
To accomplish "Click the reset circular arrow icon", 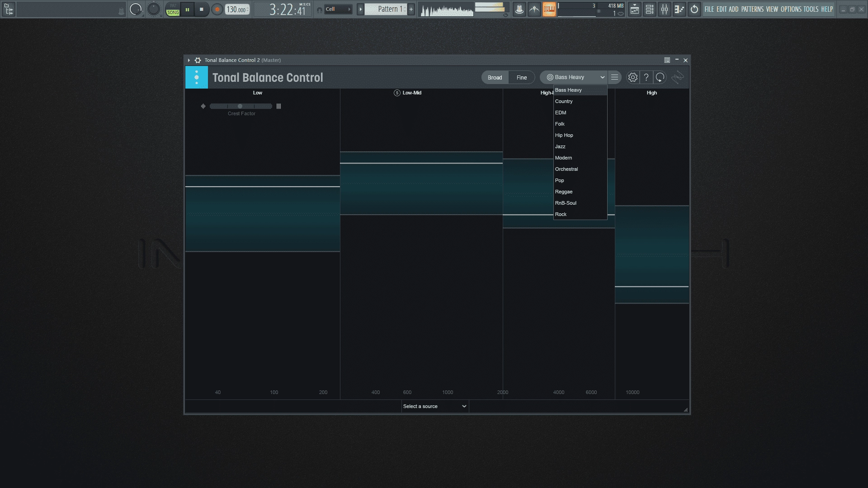I will coord(660,77).
